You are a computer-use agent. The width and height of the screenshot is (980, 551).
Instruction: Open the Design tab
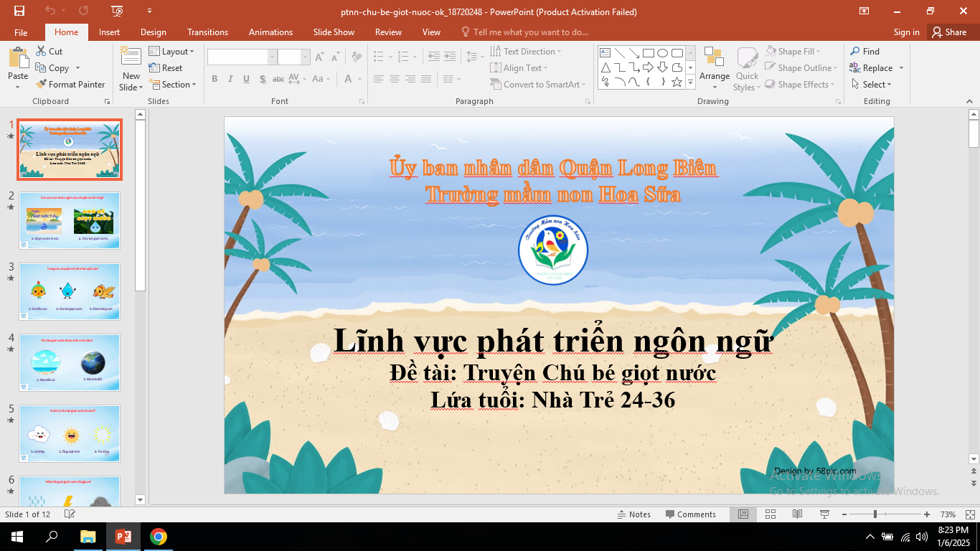[153, 32]
